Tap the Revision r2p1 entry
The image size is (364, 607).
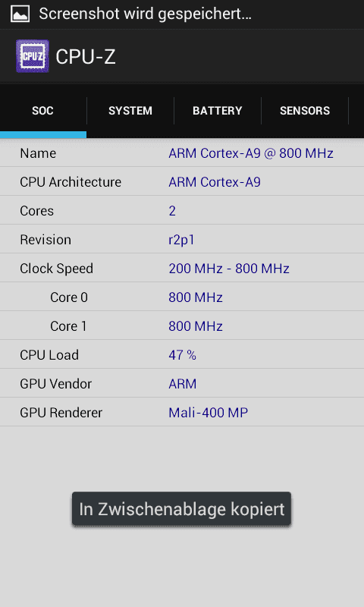(182, 239)
